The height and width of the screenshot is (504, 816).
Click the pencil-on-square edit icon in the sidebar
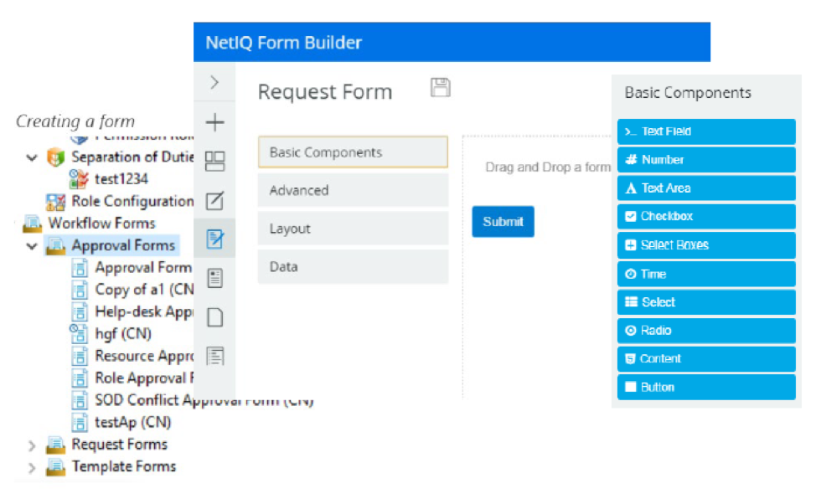[215, 200]
